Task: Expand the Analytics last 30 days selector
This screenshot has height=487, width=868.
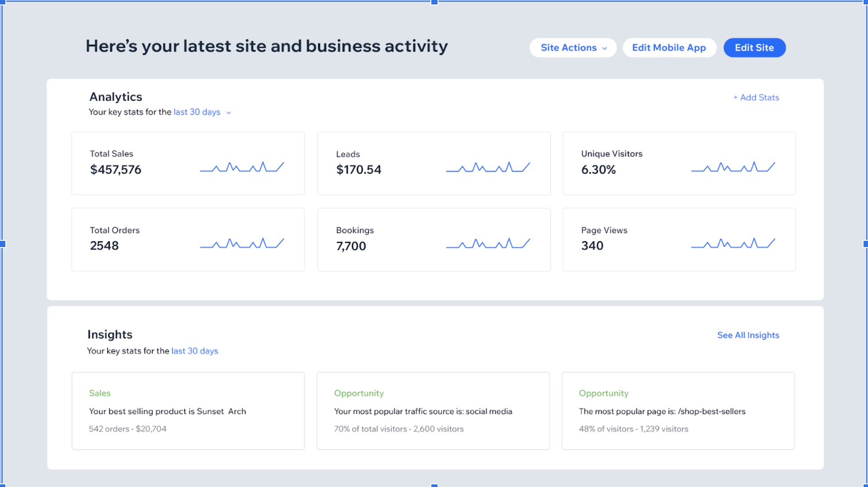Action: (197, 112)
